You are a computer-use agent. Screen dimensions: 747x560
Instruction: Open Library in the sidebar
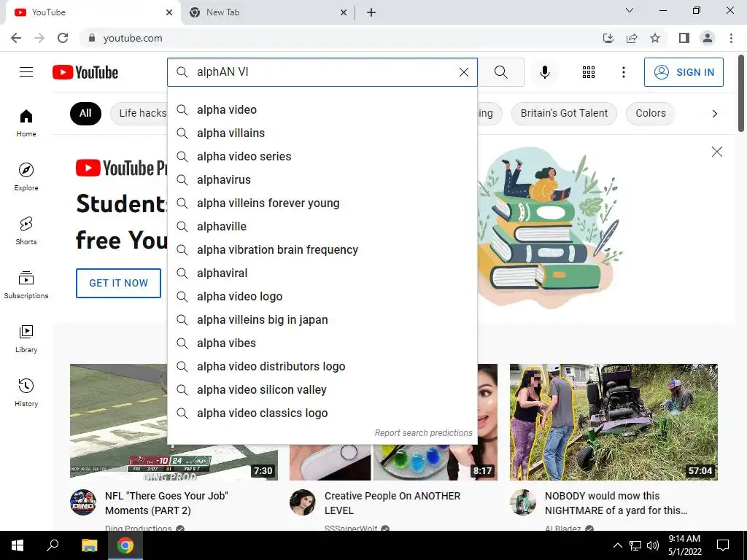click(26, 338)
